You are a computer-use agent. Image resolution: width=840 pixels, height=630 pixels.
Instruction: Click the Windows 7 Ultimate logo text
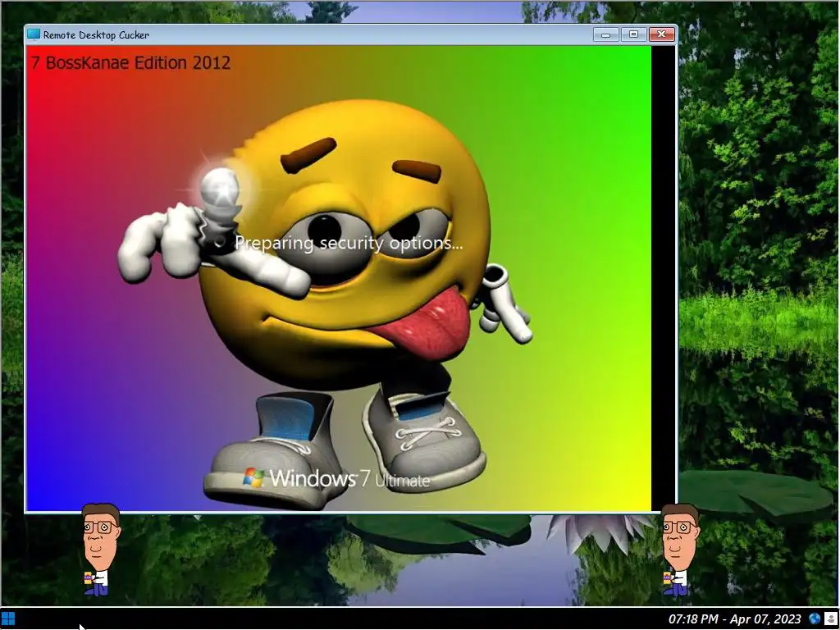pyautogui.click(x=336, y=478)
